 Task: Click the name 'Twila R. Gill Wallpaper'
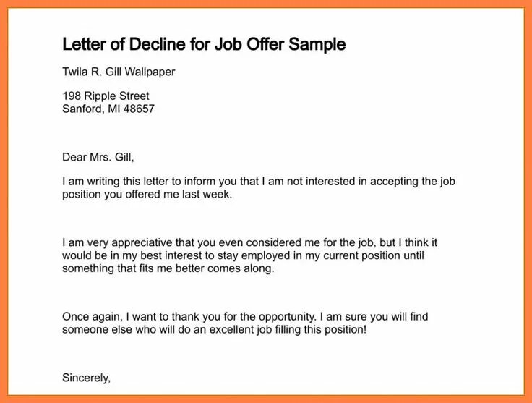click(119, 72)
